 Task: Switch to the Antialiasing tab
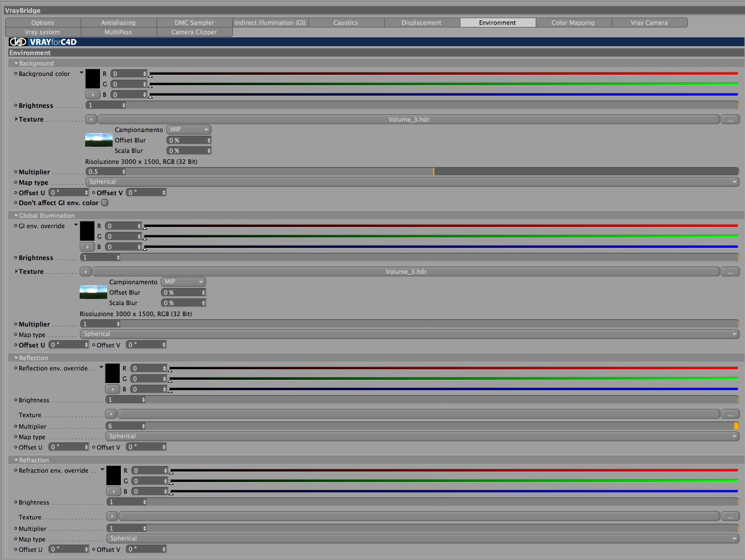click(118, 23)
